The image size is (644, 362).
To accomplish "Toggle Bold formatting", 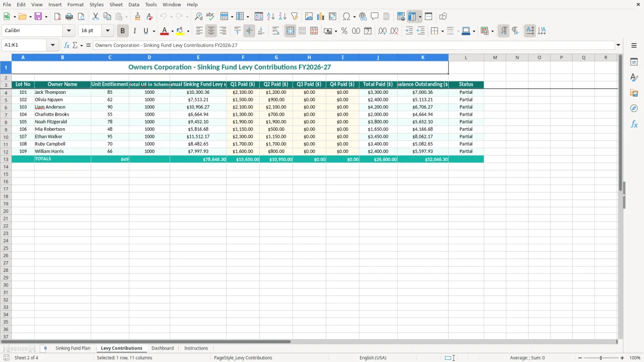I will [x=123, y=31].
